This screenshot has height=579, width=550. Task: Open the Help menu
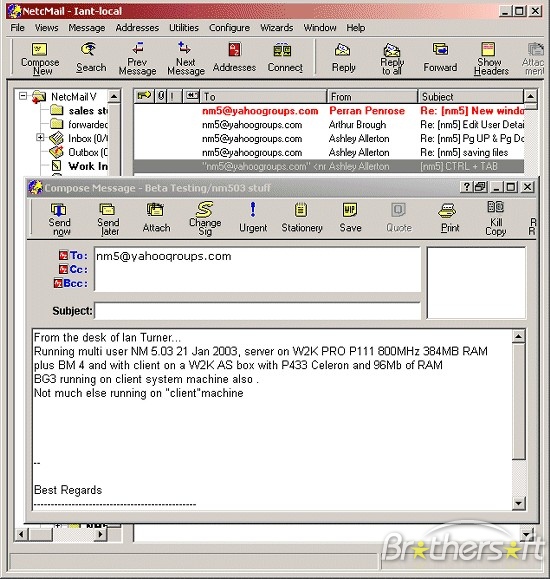tap(356, 28)
